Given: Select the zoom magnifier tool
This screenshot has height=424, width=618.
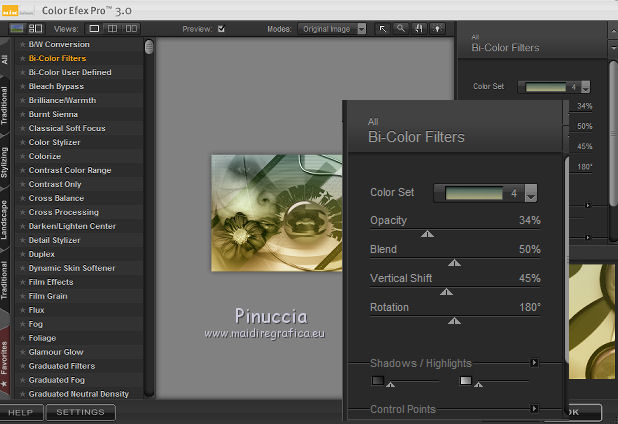Looking at the screenshot, I should pyautogui.click(x=401, y=29).
